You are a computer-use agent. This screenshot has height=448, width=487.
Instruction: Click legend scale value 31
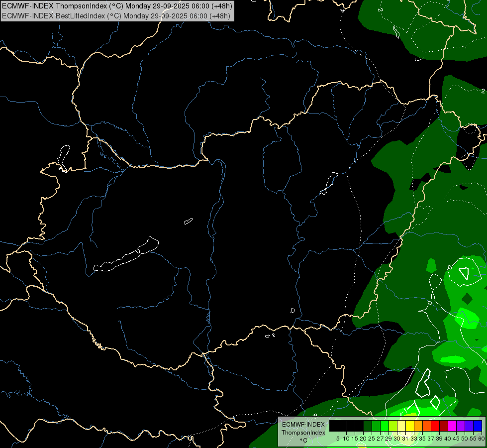click(405, 439)
